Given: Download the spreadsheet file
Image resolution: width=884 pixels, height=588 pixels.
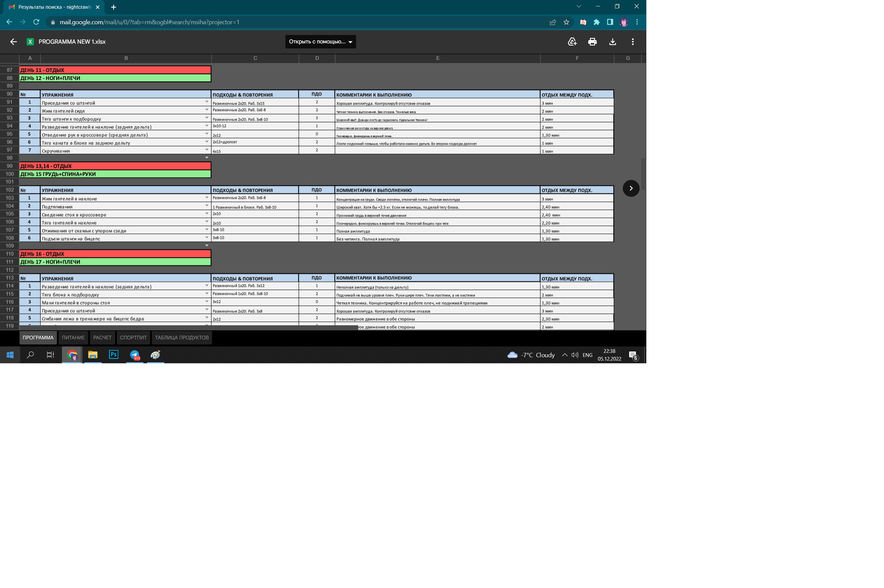Looking at the screenshot, I should 612,42.
